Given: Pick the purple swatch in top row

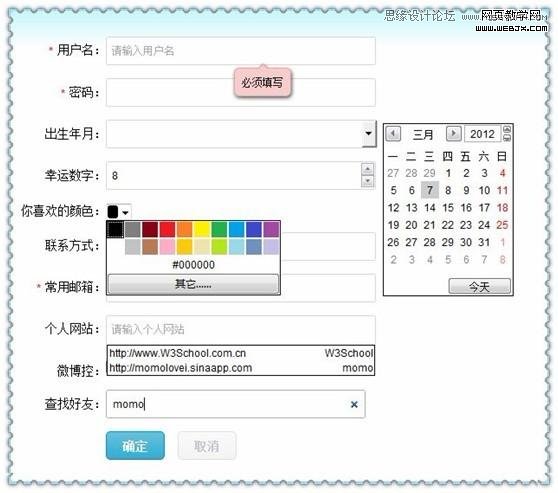Looking at the screenshot, I should 271,229.
